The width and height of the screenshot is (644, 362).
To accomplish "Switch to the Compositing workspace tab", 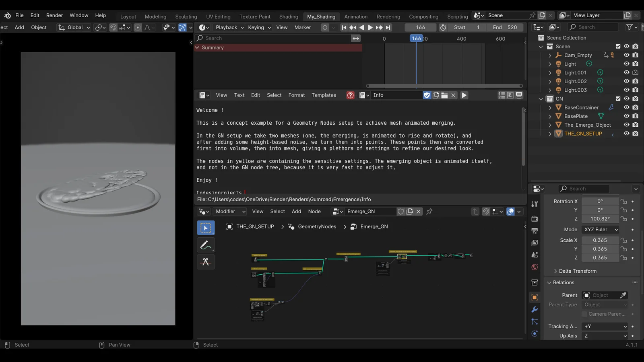I will (x=423, y=16).
